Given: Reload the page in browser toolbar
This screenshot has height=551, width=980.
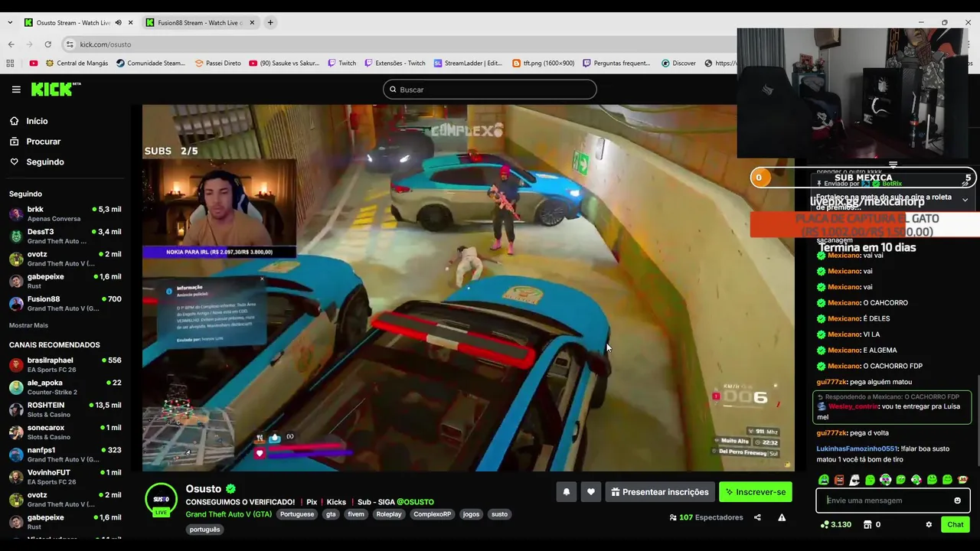Looking at the screenshot, I should pos(47,44).
